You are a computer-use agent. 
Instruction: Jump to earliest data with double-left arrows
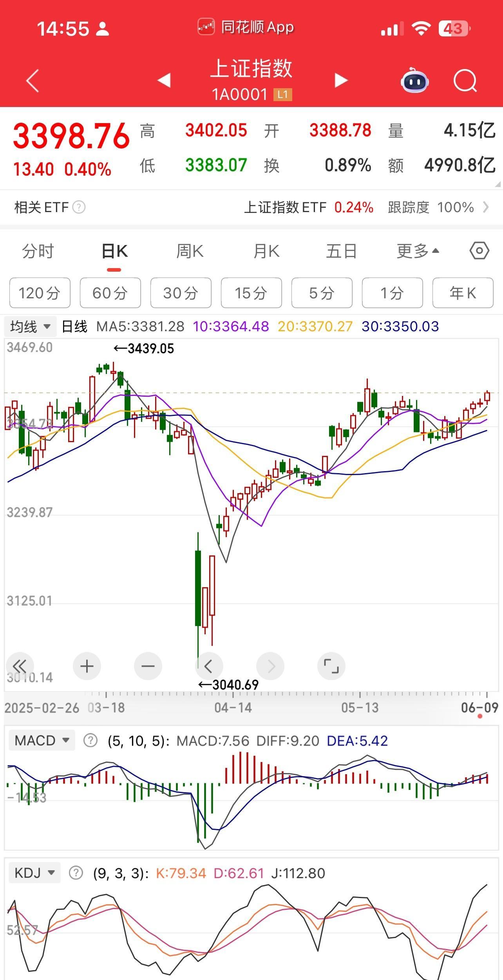click(20, 666)
